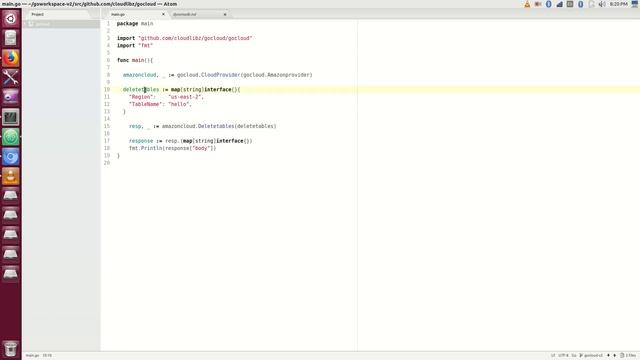Change LF line ending in status bar
Viewport: 640px width, 360px height.
[x=553, y=356]
